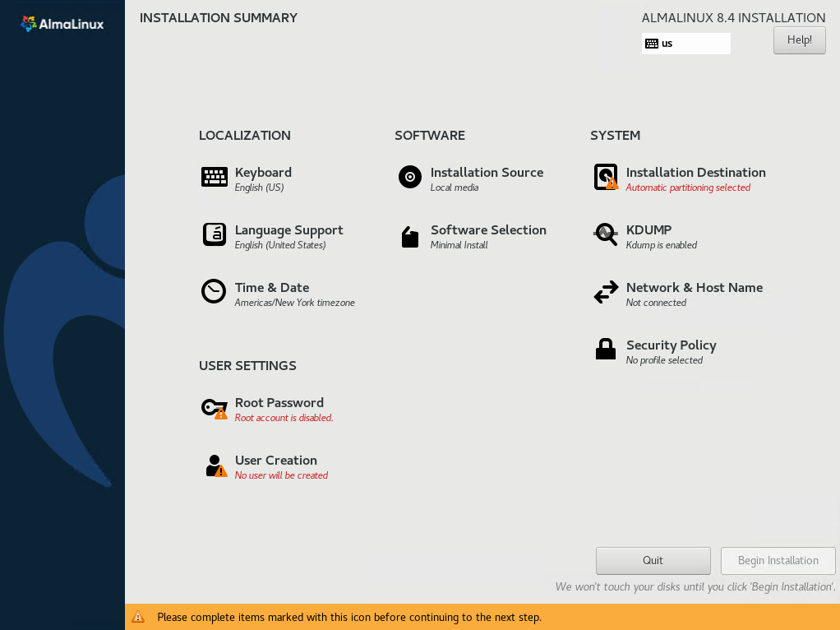
Task: Open Time & Date clock icon
Action: (x=214, y=292)
